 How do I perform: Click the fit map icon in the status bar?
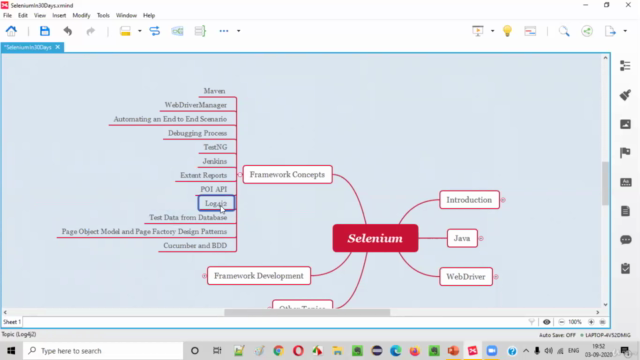coord(602,322)
